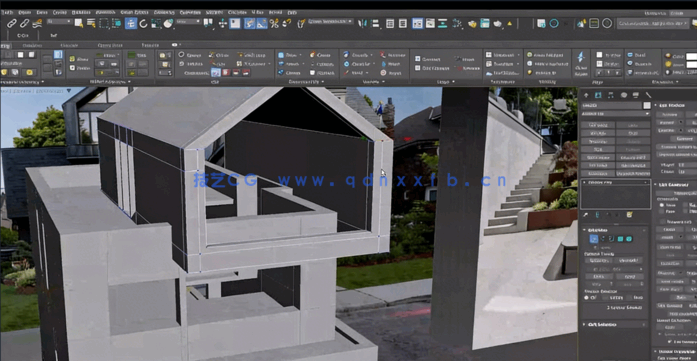Open the vertex Color swatch in Properties panel
Screen dimensions: 697x361
point(691,56)
